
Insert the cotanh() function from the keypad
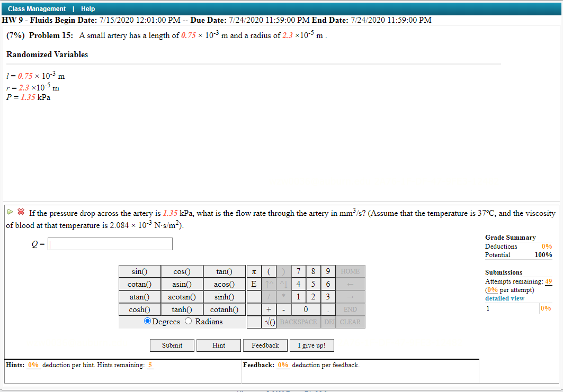(x=224, y=309)
